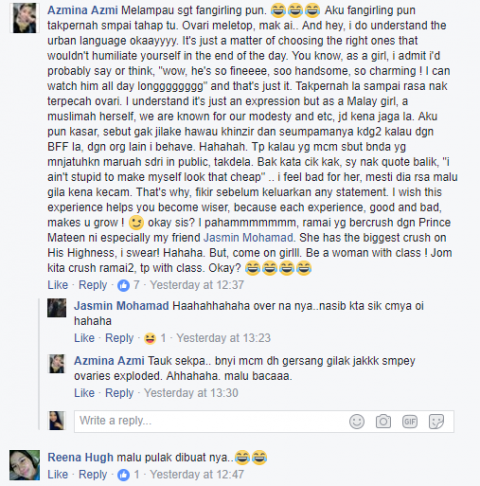Attach a photo using camera icon
480x486 pixels.
(383, 422)
